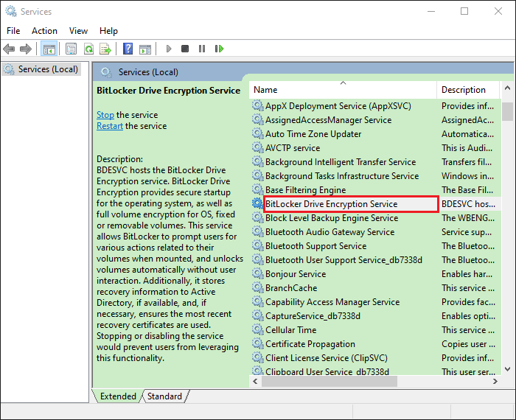Viewport: 516px width, 420px height.
Task: Sort by the Name column header
Action: click(343, 90)
